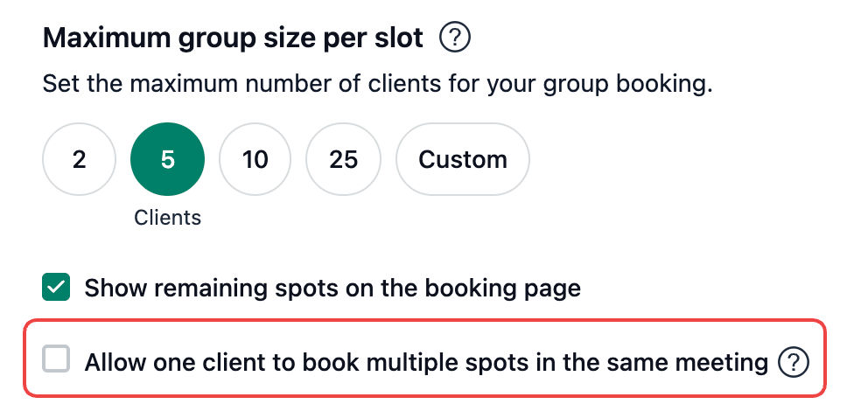868x411 pixels.
Task: Show help for booking multiple spots option
Action: pyautogui.click(x=794, y=361)
